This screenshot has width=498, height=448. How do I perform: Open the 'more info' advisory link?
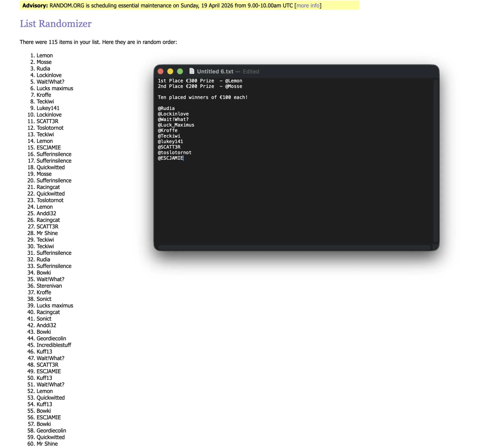(x=308, y=6)
